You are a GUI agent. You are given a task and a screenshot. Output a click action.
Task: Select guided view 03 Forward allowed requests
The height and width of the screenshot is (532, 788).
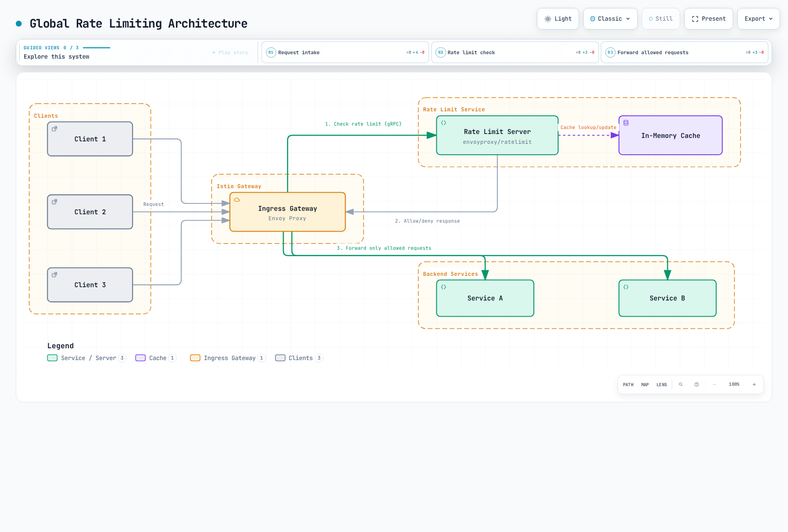click(x=685, y=52)
